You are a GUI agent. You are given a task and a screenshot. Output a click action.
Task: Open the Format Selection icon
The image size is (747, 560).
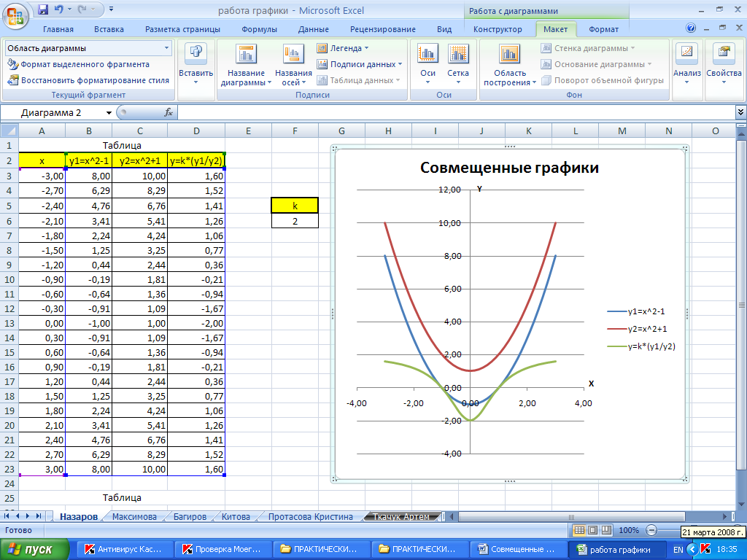(12, 64)
